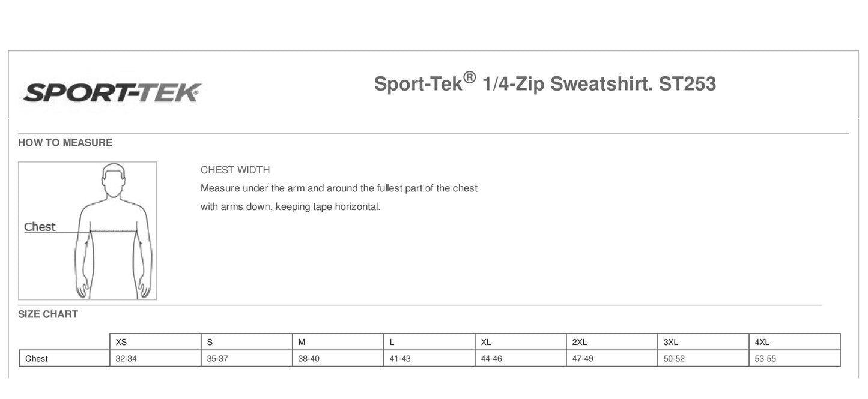Select the 41-43 chest measurement cell
Viewport: 868px width, 399px height.
[400, 359]
